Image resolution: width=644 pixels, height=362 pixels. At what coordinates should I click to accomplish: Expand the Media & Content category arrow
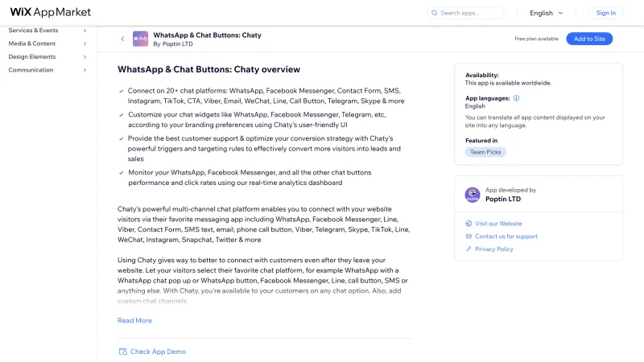click(85, 43)
